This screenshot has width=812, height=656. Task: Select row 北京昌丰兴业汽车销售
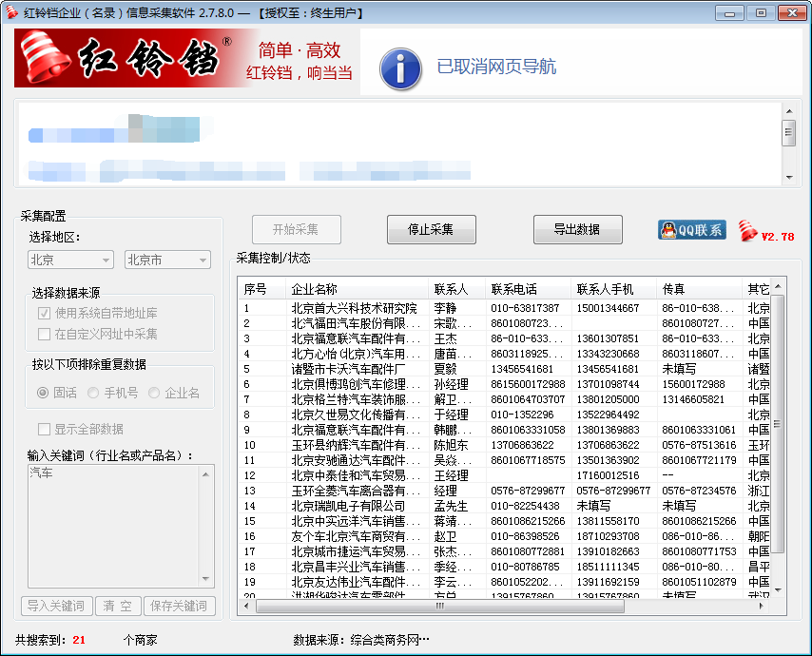[504, 567]
